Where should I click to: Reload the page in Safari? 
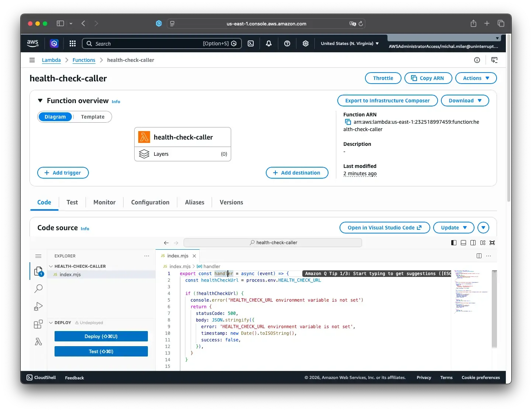[361, 24]
